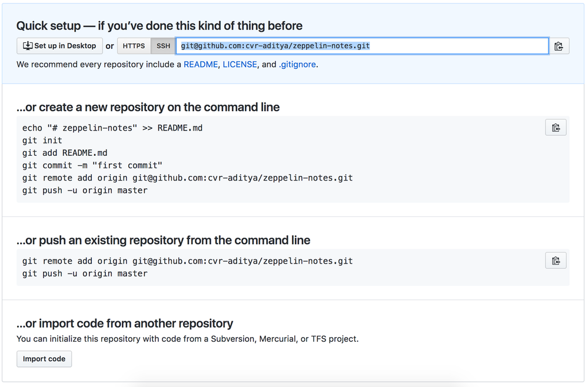The height and width of the screenshot is (387, 588).
Task: Click the Import code button
Action: pos(44,359)
